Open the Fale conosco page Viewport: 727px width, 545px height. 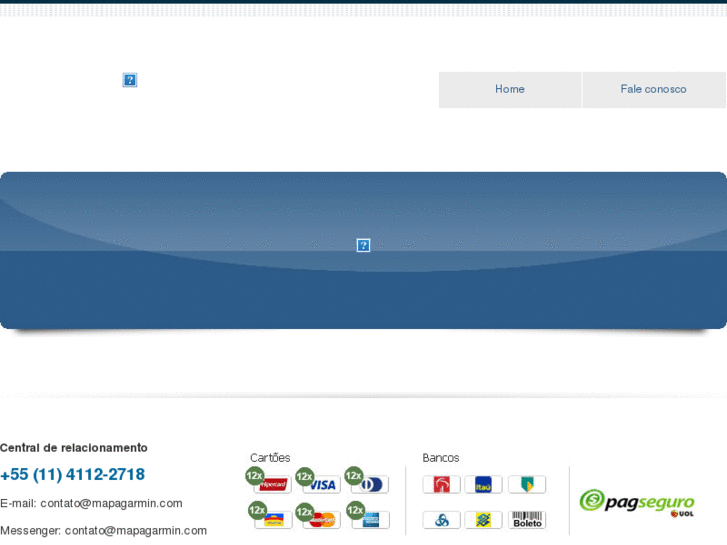pos(654,90)
